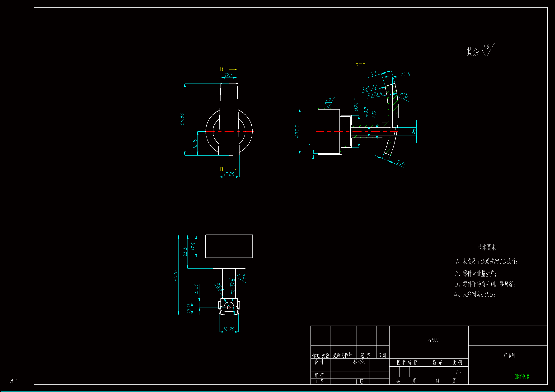Select the 14.29 dimension in bottom view

[229, 329]
